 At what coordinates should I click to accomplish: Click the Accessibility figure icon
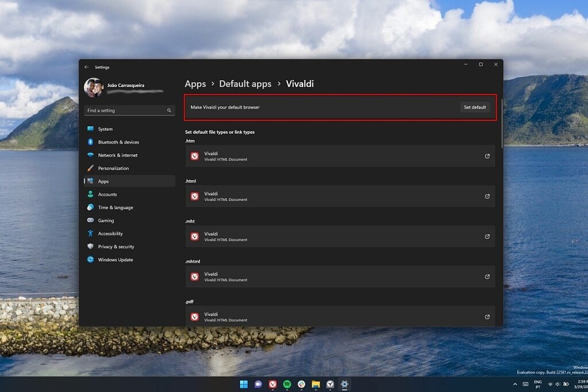(x=90, y=234)
